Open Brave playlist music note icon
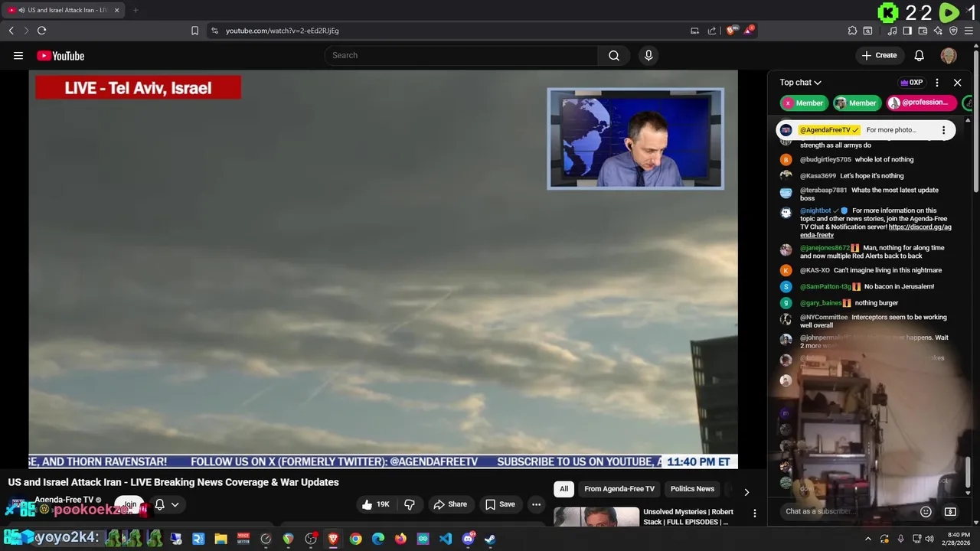Image resolution: width=980 pixels, height=551 pixels. (x=892, y=31)
